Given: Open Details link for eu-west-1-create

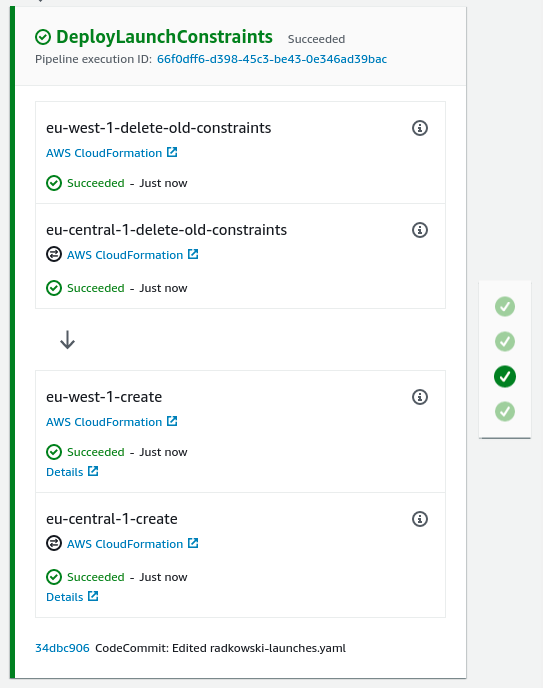Looking at the screenshot, I should [72, 472].
